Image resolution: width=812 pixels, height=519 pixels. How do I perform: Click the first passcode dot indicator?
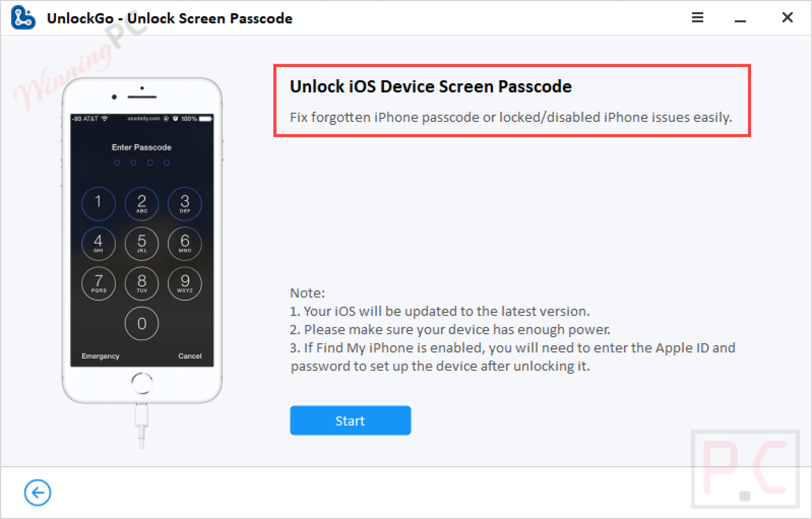[x=117, y=162]
